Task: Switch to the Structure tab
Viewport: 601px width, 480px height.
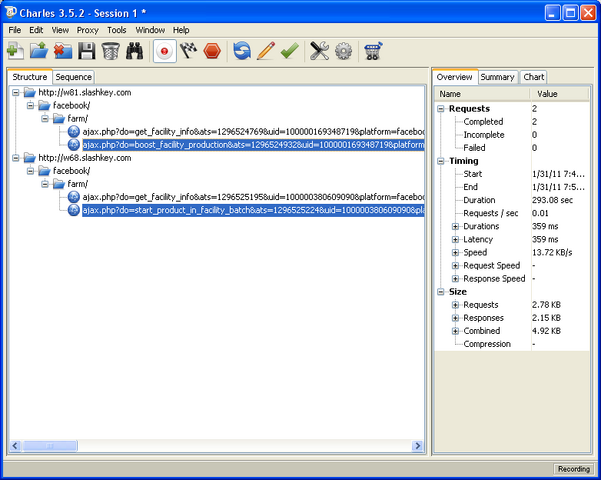Action: pyautogui.click(x=30, y=77)
